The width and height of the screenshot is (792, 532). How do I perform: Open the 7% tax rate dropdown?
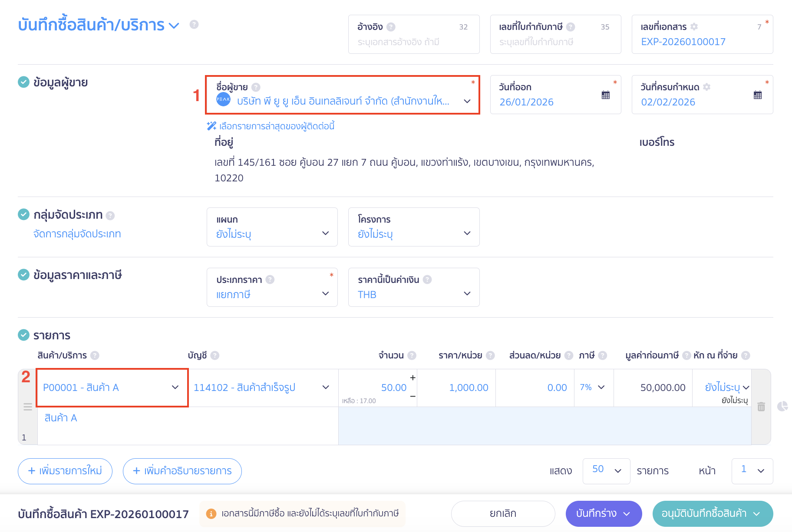pos(593,388)
